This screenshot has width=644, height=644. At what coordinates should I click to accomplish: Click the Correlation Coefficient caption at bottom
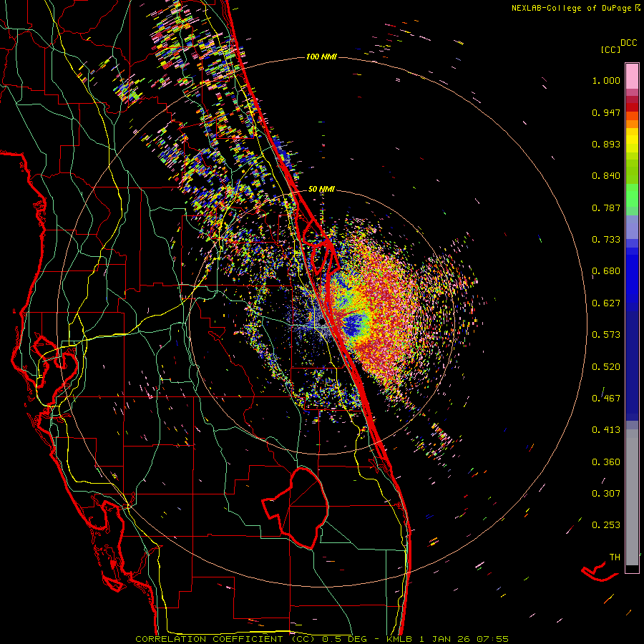tap(321, 639)
